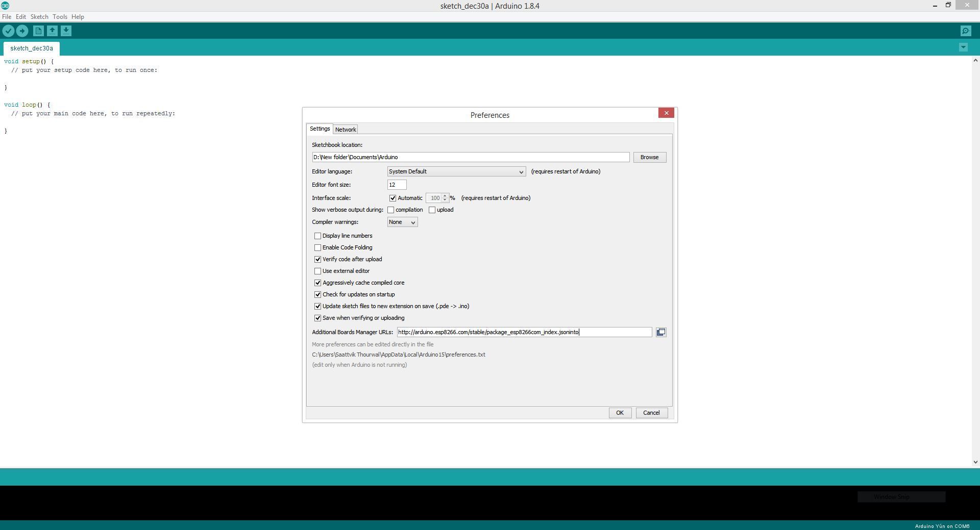Image resolution: width=980 pixels, height=530 pixels.
Task: Open a sketch using the Open icon
Action: tap(52, 31)
